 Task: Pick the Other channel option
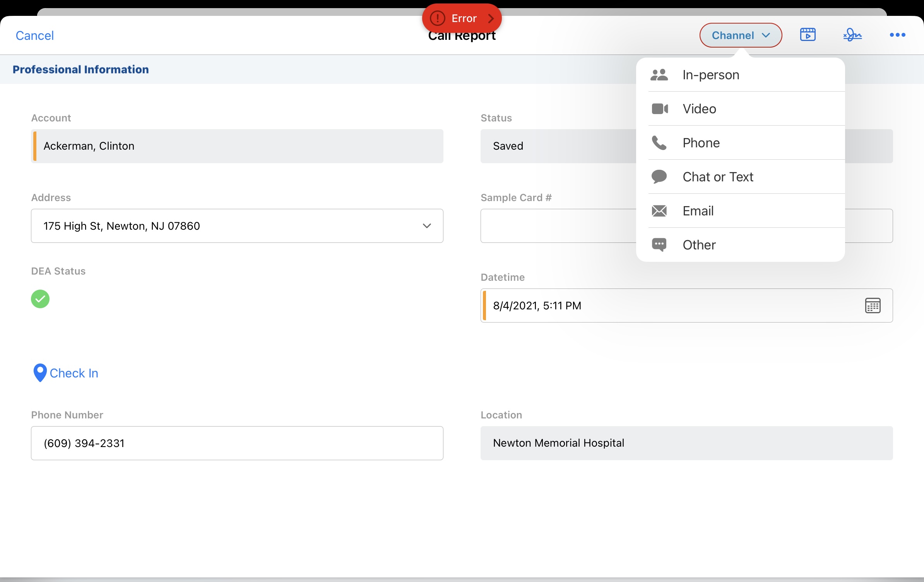coord(699,245)
